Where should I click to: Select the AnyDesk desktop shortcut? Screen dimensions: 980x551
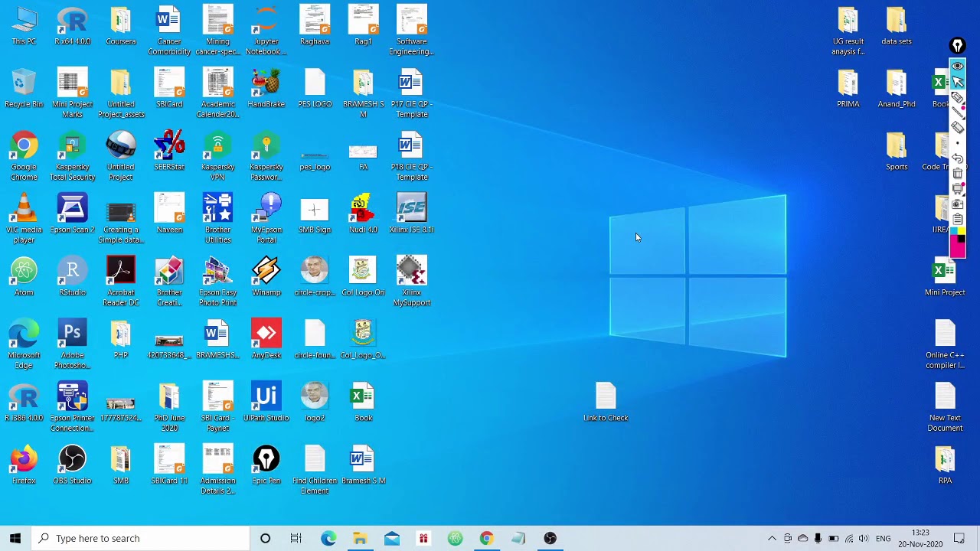tap(266, 340)
